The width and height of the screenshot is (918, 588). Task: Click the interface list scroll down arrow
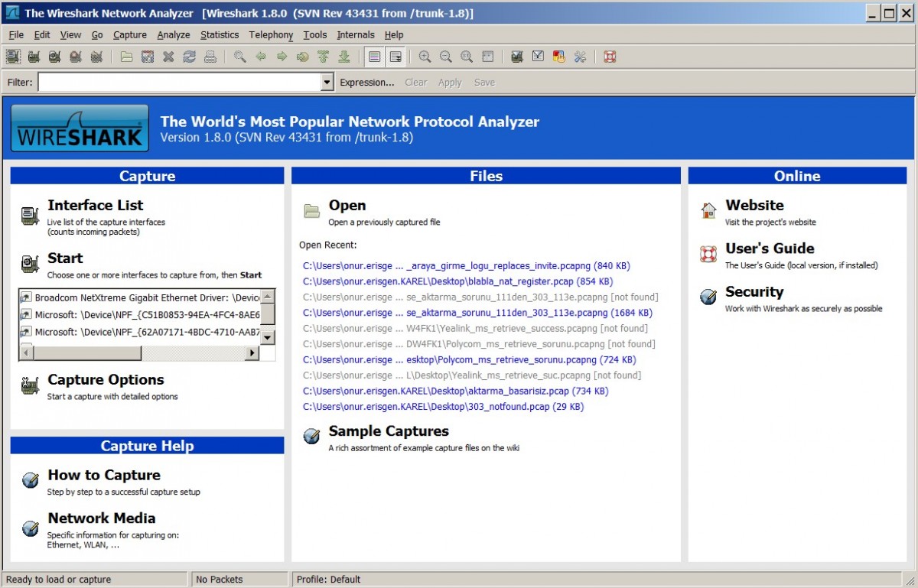coord(268,337)
